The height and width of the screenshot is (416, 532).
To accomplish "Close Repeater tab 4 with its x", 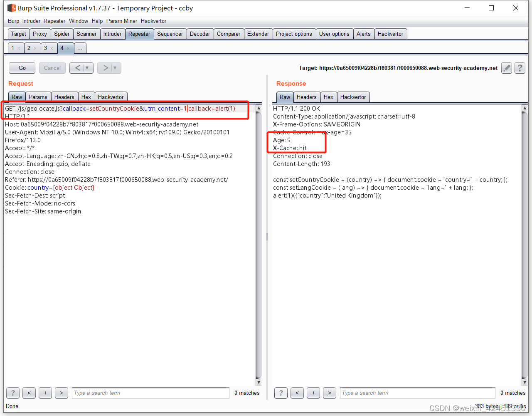I will (68, 49).
